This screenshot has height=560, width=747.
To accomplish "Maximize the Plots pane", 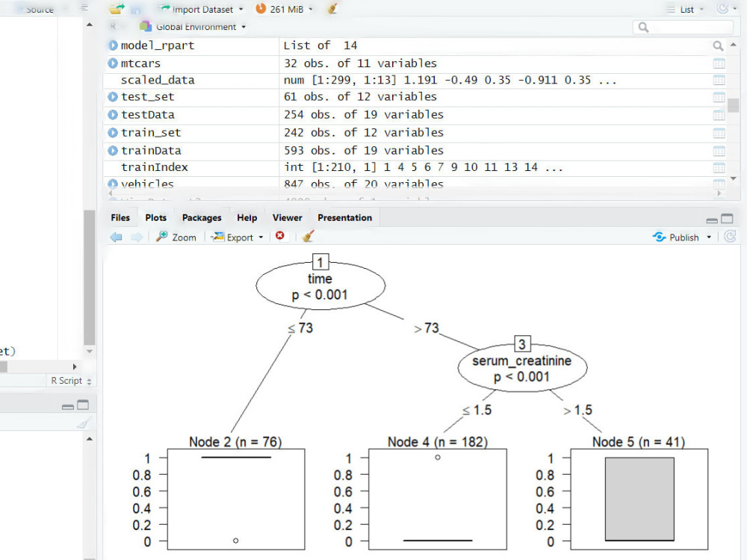I will (727, 219).
